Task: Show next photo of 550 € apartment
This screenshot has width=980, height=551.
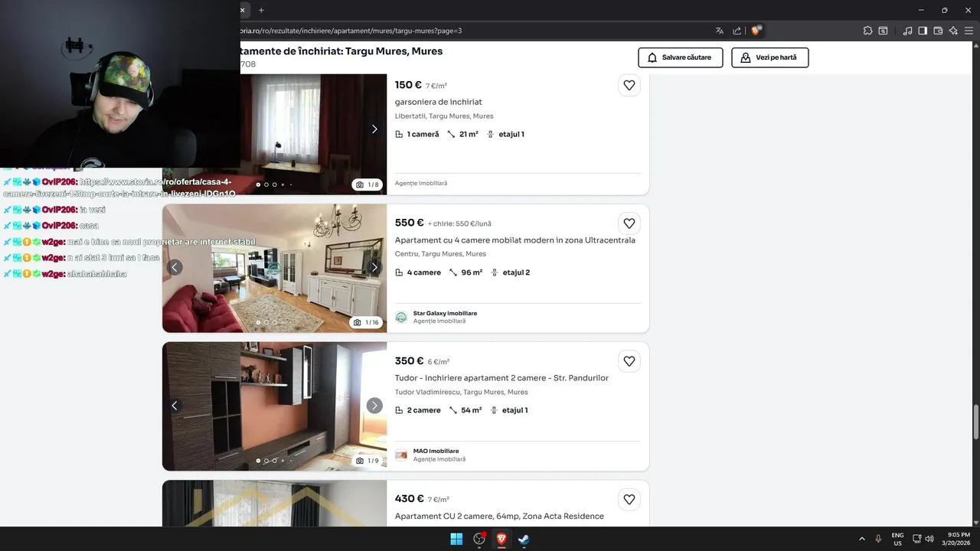Action: (x=374, y=267)
